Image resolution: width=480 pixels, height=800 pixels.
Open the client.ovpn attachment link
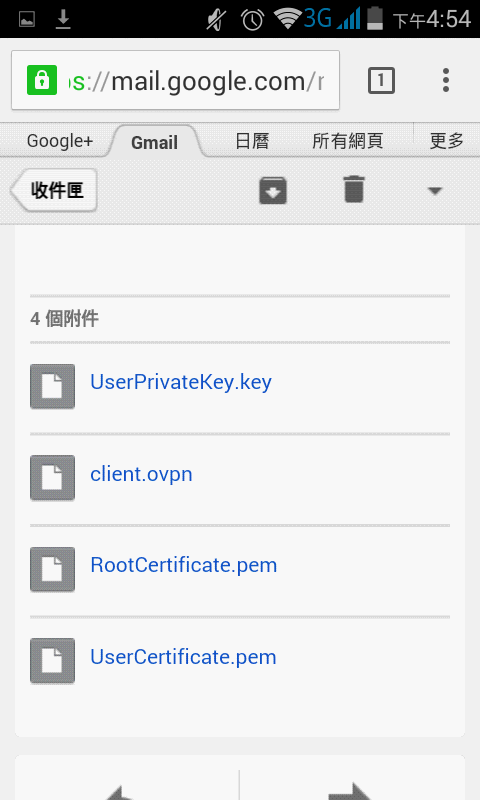[x=141, y=474]
